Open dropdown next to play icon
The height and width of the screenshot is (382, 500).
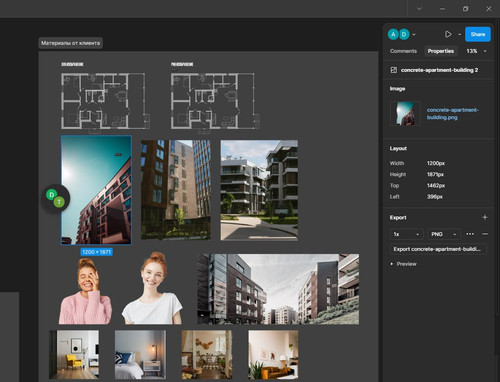click(459, 34)
